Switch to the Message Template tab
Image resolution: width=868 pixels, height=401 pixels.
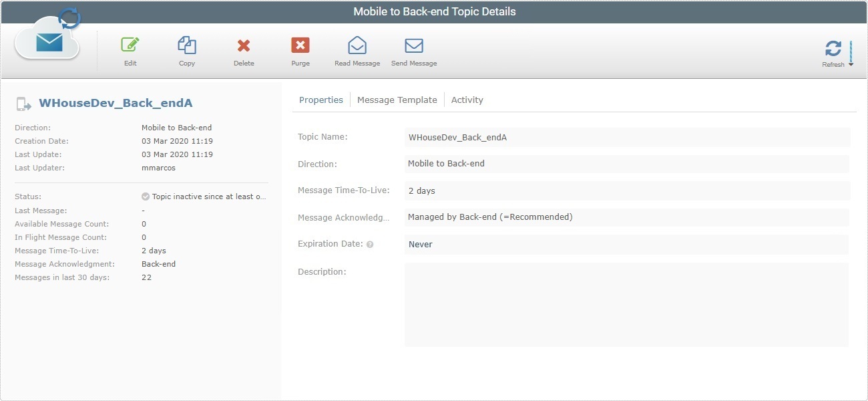click(x=397, y=99)
